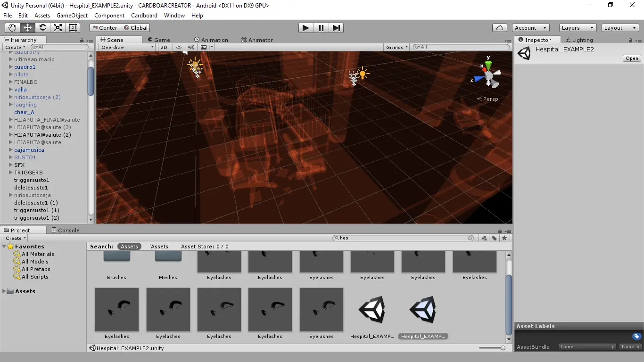This screenshot has width=644, height=362.
Task: Toggle 2D view mode in Scene
Action: click(x=164, y=47)
